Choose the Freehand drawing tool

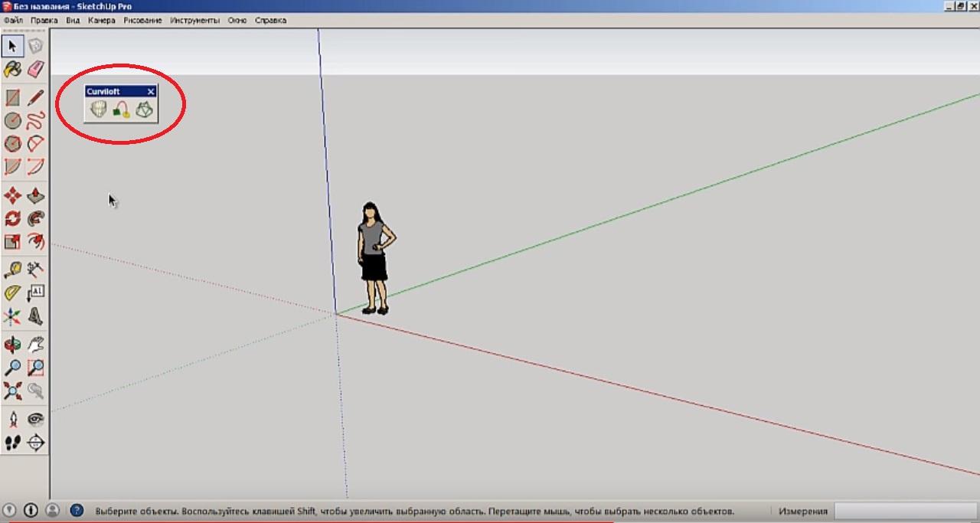(x=36, y=120)
